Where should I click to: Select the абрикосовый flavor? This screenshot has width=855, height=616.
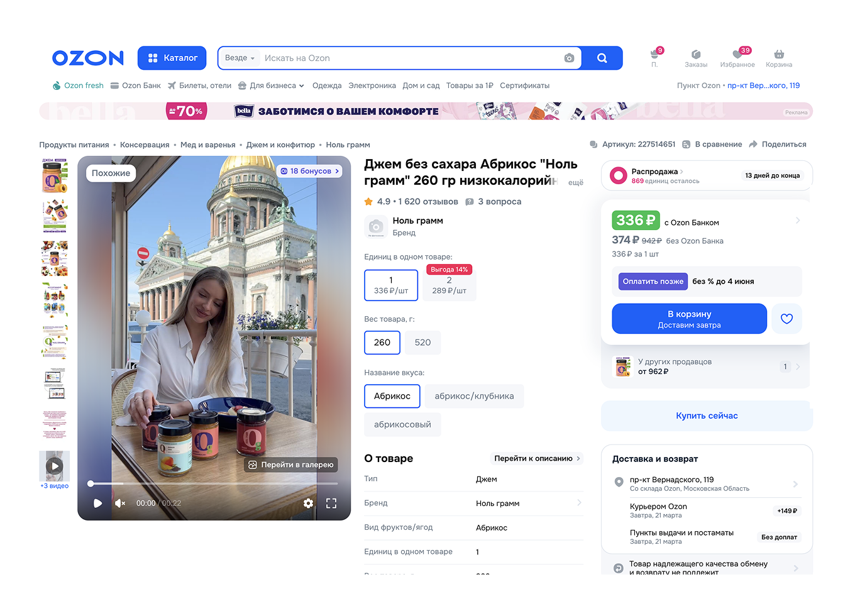[402, 424]
